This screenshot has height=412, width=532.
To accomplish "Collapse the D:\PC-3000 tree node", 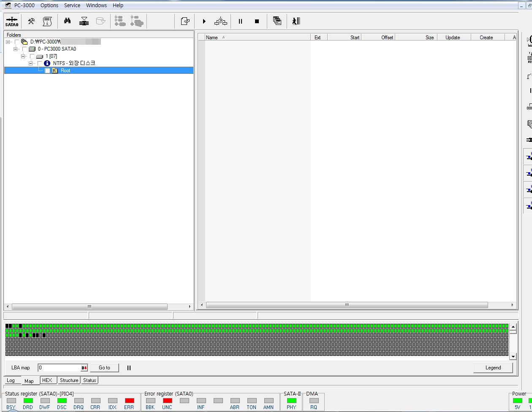I will pyautogui.click(x=8, y=42).
